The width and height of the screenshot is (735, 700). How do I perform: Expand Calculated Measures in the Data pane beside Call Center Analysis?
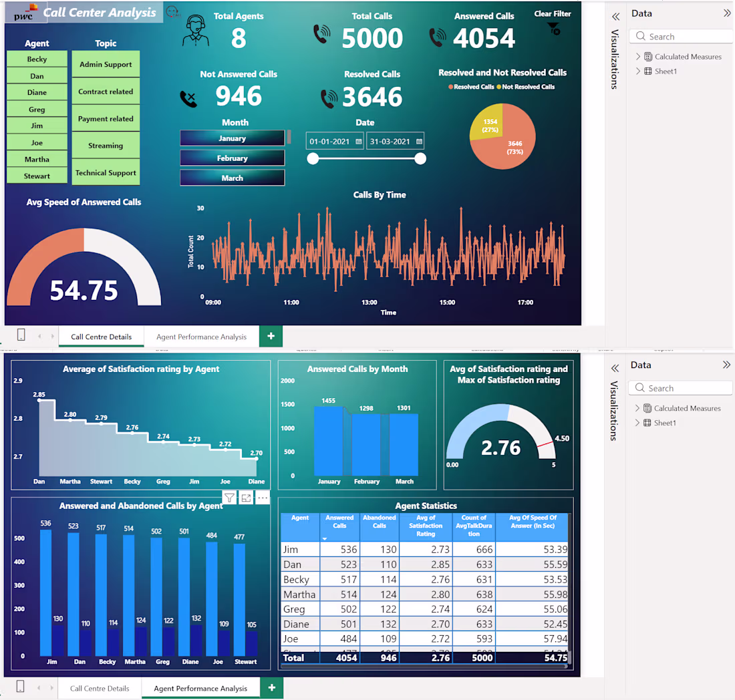tap(637, 57)
